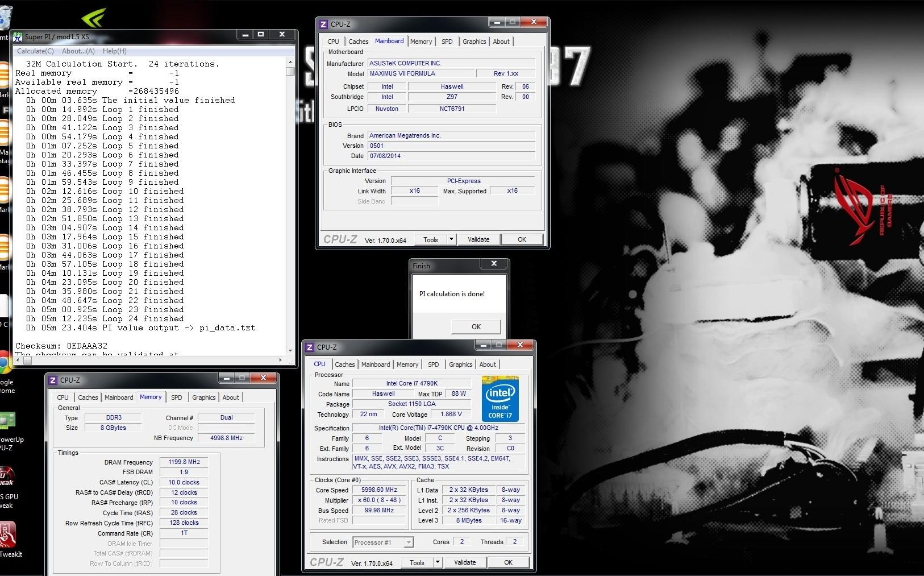Click Super PI horizontal scrollbar left arrow

point(18,360)
